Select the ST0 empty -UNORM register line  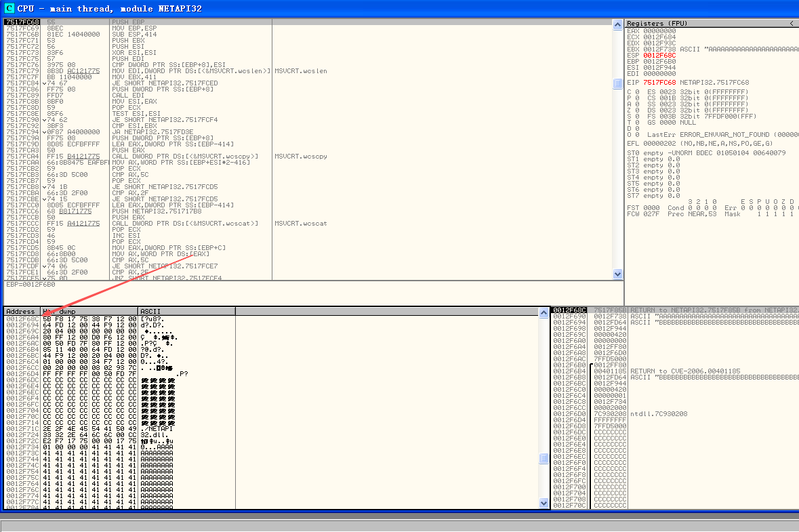[706, 153]
